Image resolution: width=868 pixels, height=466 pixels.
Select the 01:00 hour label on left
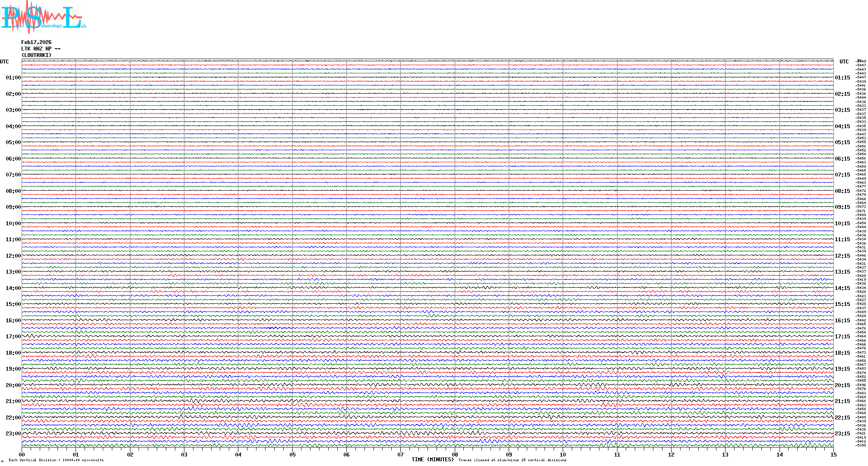(x=13, y=78)
